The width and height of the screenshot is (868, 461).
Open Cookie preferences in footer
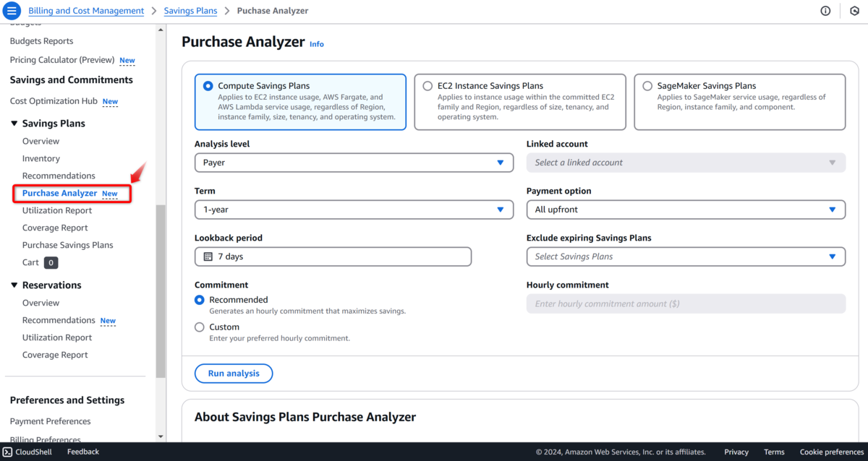tap(832, 452)
